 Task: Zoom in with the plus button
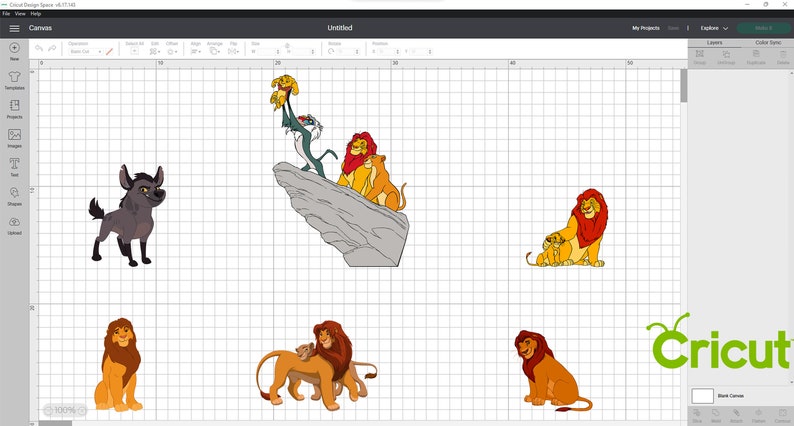[x=82, y=410]
